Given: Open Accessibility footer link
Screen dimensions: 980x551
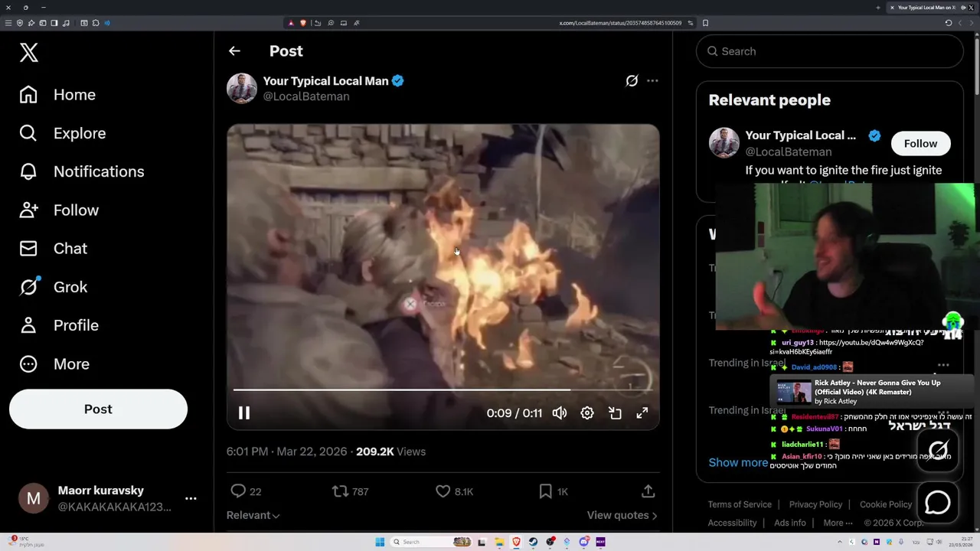Looking at the screenshot, I should coord(732,523).
